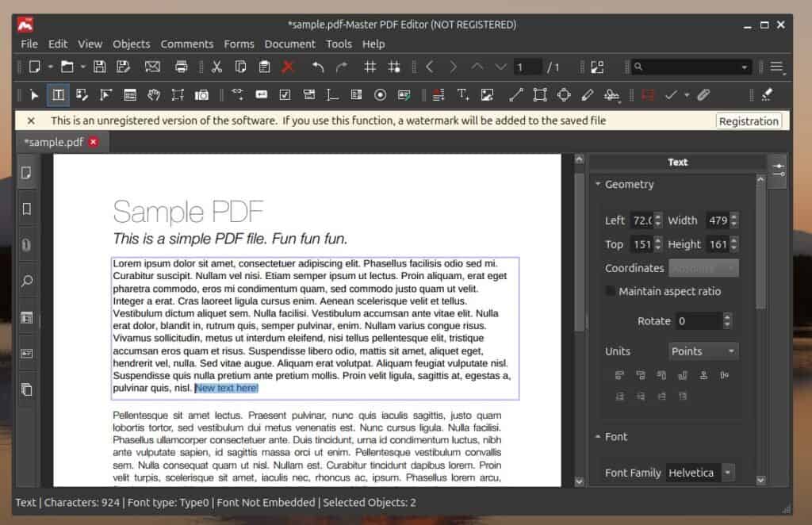Open the Units dropdown showing Points
Viewport: 812px width, 525px height.
pos(703,351)
